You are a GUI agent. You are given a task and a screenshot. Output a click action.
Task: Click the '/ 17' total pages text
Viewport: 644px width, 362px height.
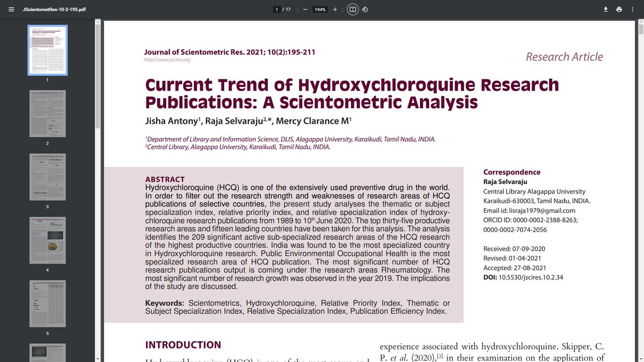click(x=287, y=9)
